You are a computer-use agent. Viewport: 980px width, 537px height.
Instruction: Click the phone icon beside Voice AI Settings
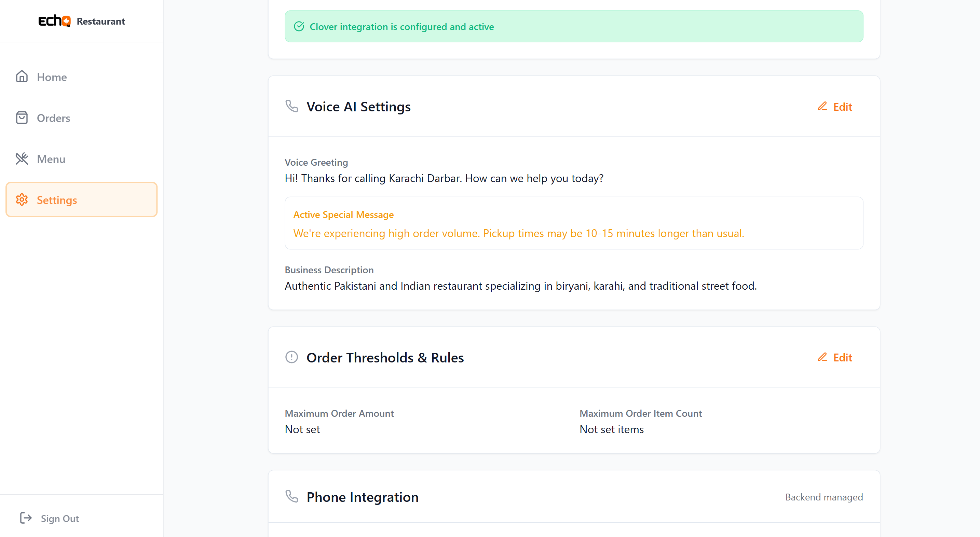(291, 106)
